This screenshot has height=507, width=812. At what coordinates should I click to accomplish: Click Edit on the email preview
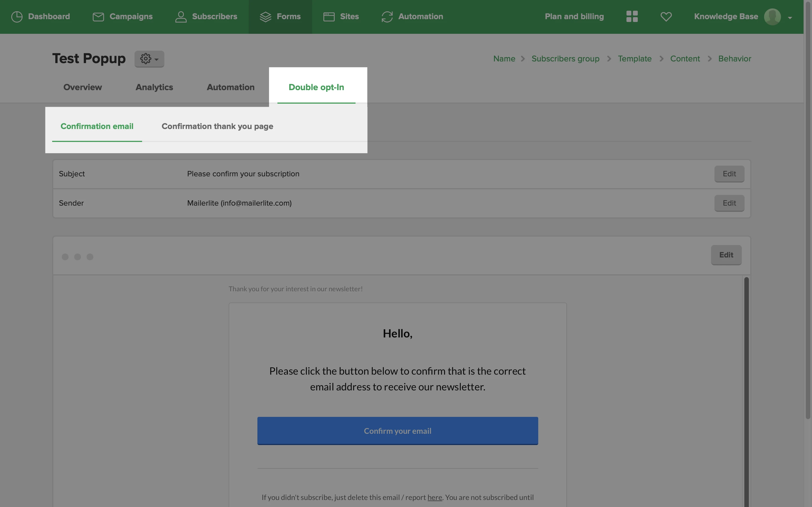click(x=726, y=255)
